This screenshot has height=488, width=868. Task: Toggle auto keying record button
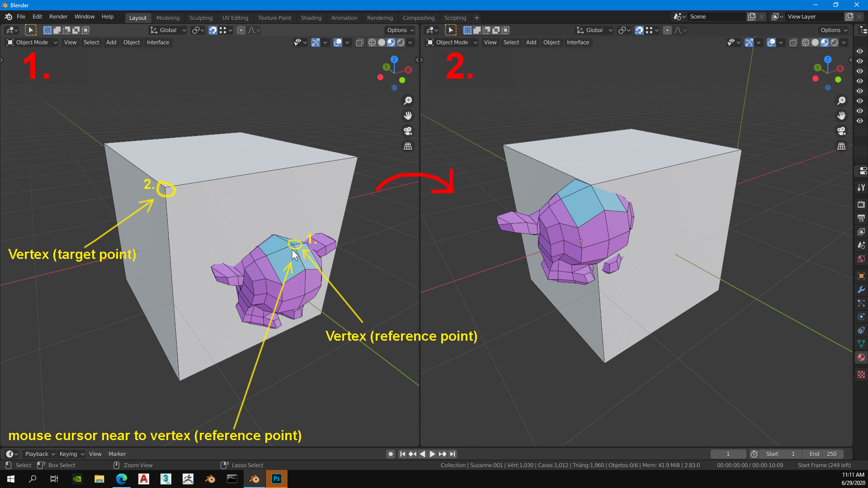pos(391,454)
